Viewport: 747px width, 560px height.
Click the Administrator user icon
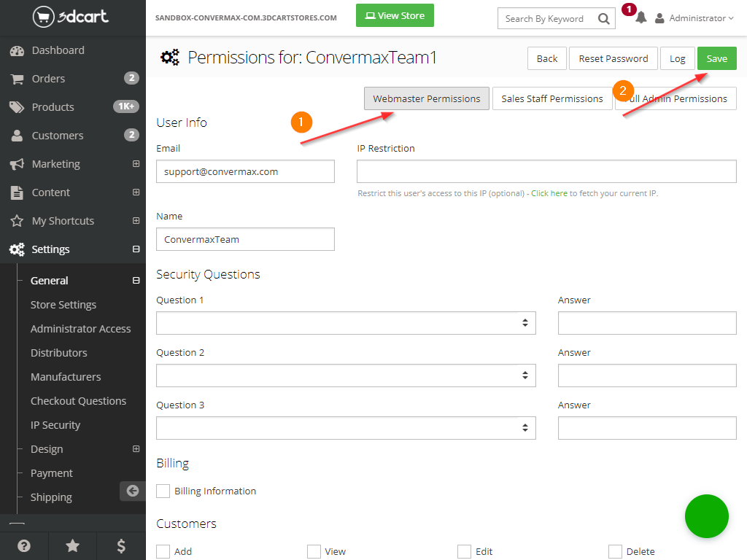[659, 18]
